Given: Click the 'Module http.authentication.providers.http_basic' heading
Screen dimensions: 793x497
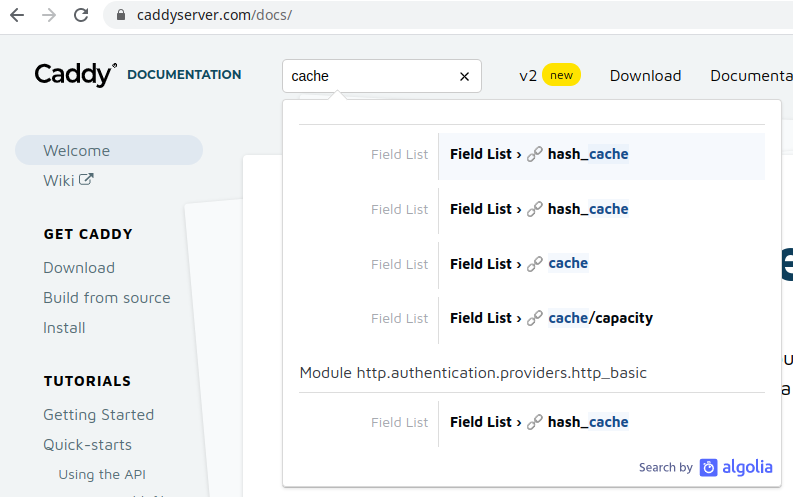Looking at the screenshot, I should tap(473, 373).
